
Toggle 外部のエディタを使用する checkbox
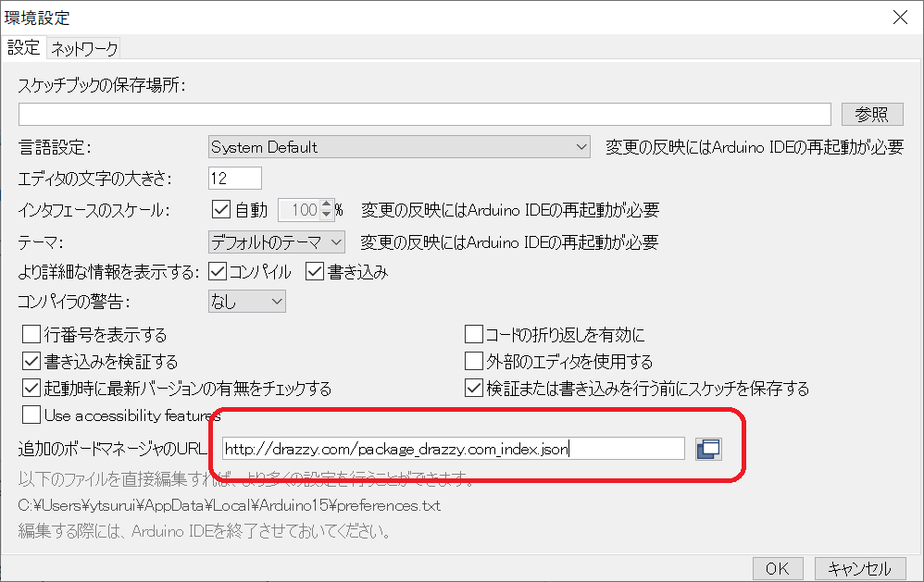(x=474, y=361)
